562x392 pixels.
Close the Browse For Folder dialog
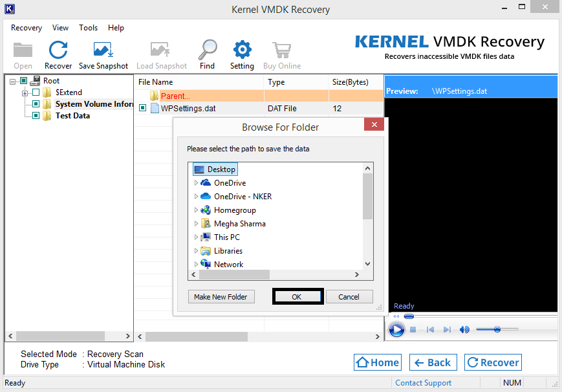[x=374, y=124]
